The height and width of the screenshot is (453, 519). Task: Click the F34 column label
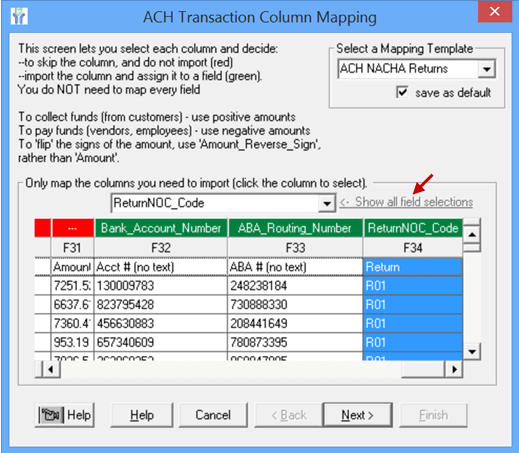413,248
